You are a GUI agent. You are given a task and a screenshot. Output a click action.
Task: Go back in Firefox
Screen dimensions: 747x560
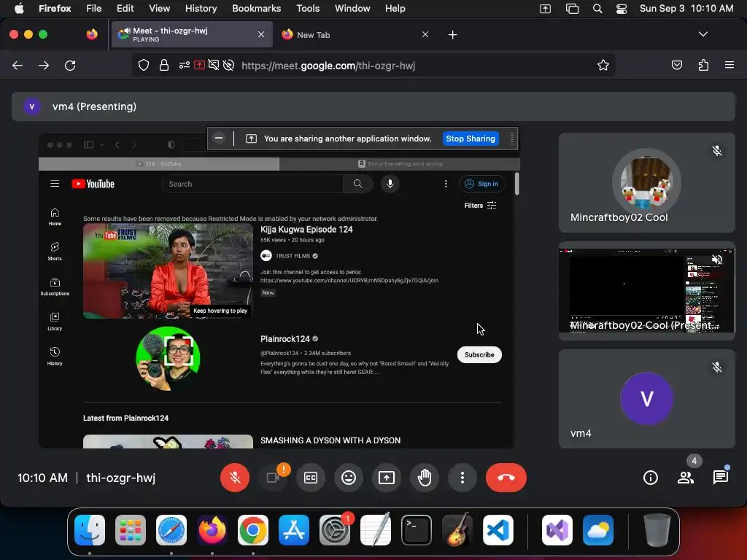tap(18, 65)
